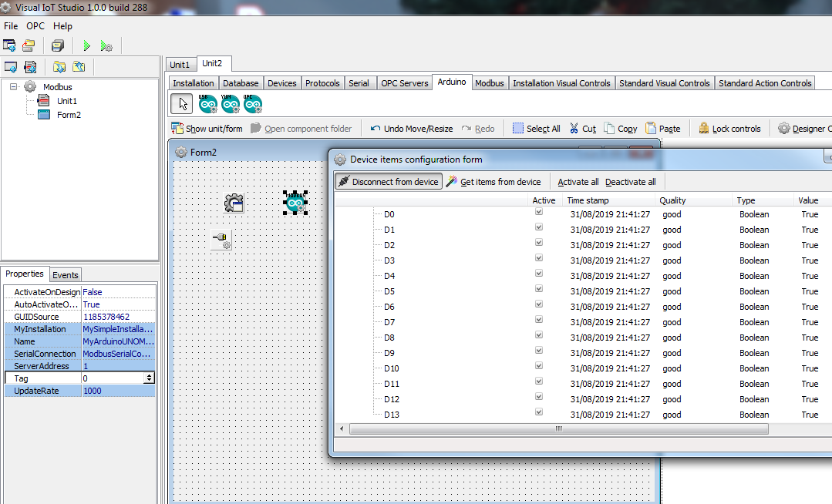Open the Database palette tab
832x504 pixels.
tap(241, 83)
